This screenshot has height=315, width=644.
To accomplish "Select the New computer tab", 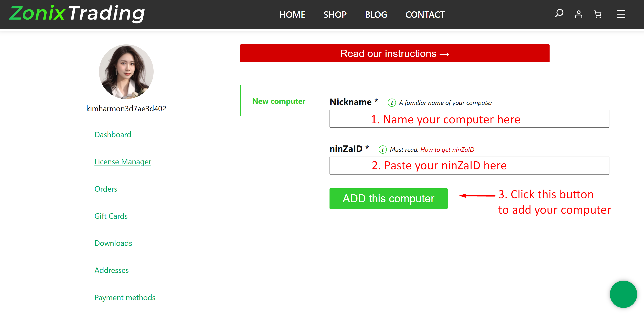I will coord(279,101).
